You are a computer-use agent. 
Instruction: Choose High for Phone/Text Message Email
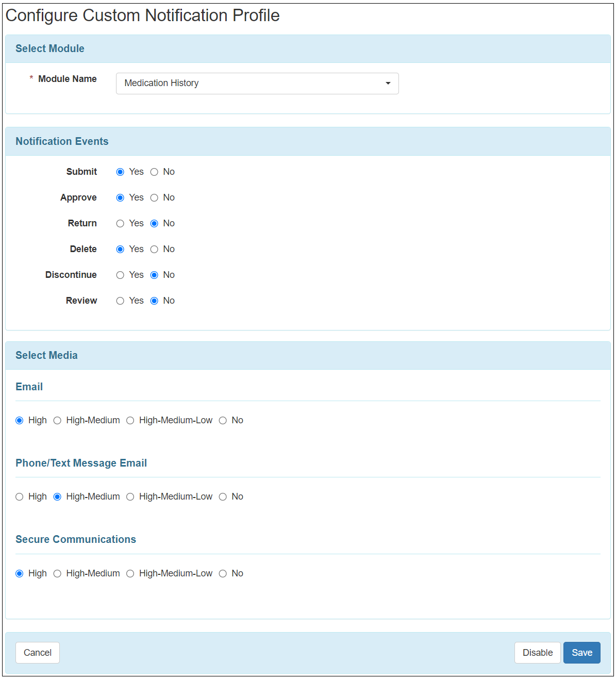click(20, 497)
